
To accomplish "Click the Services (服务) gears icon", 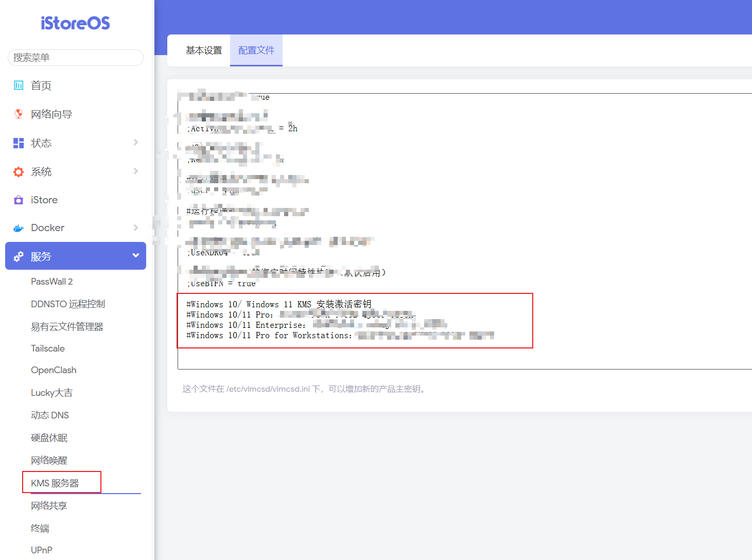I will 19,256.
